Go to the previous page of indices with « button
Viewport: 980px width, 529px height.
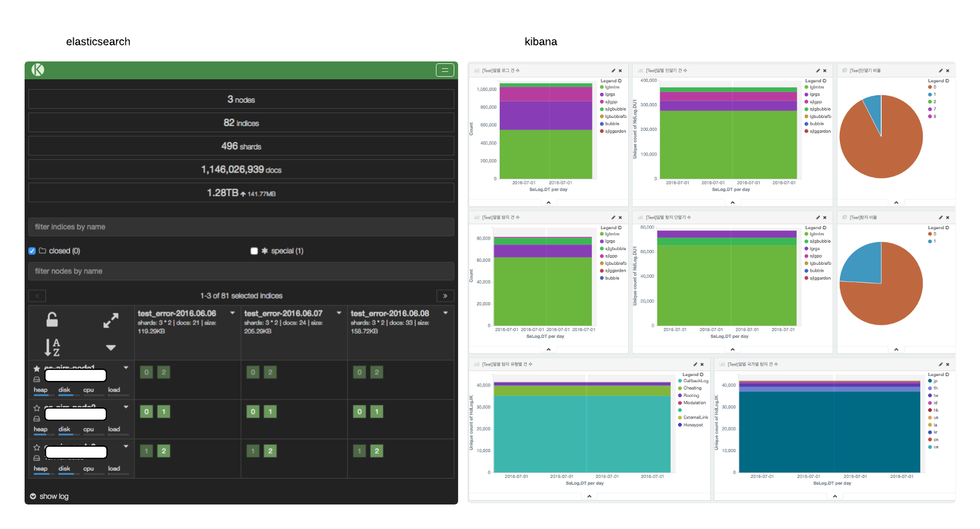(x=37, y=296)
